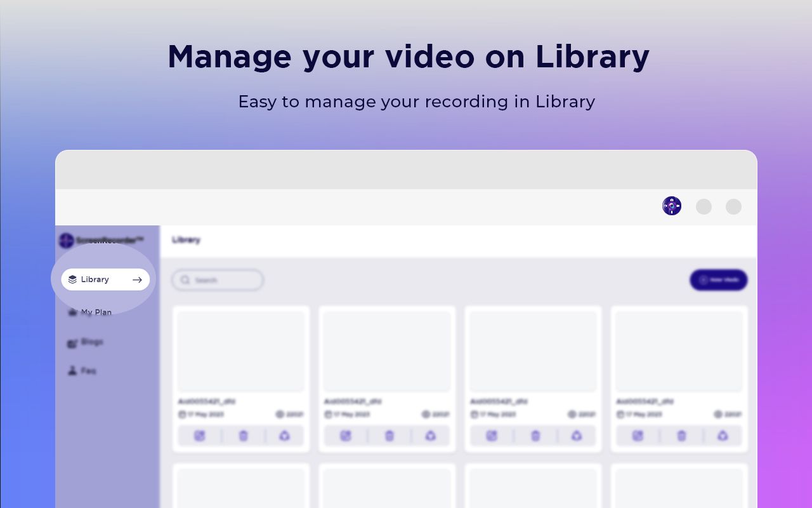Open the profile avatar in the top bar
Viewport: 812px width, 508px height.
tap(671, 206)
